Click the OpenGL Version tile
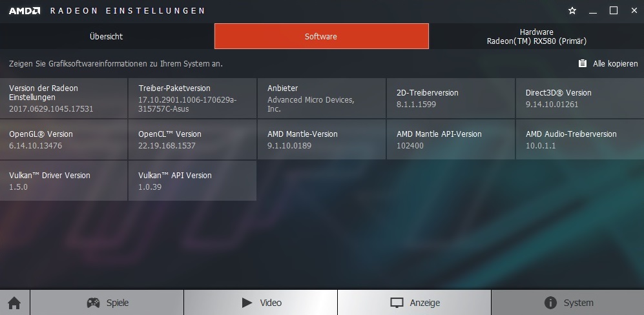644x315 pixels. click(64, 139)
